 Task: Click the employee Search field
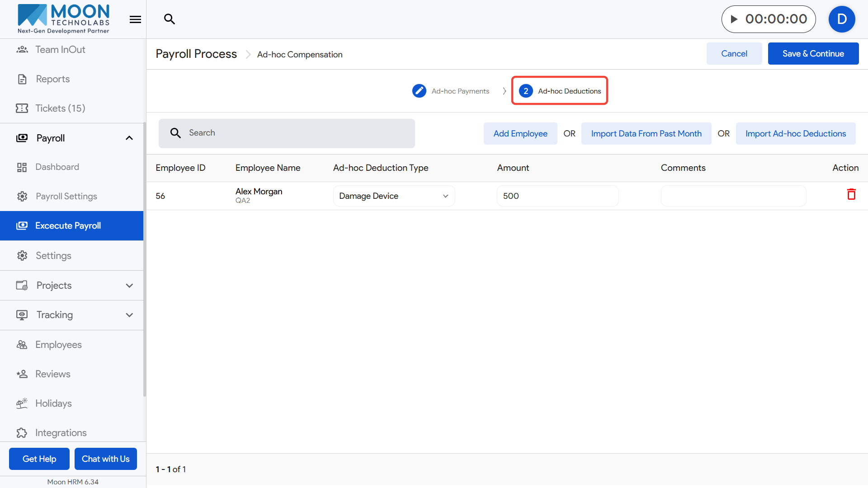(x=287, y=133)
